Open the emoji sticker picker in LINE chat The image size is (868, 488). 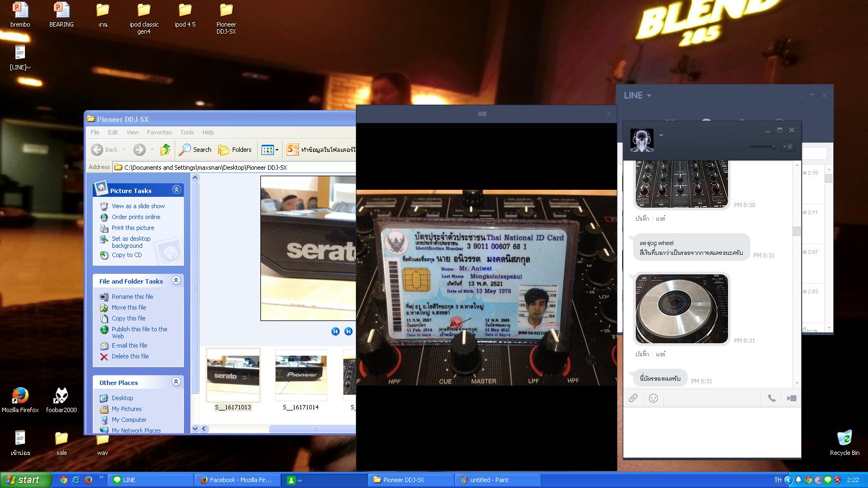(x=654, y=398)
